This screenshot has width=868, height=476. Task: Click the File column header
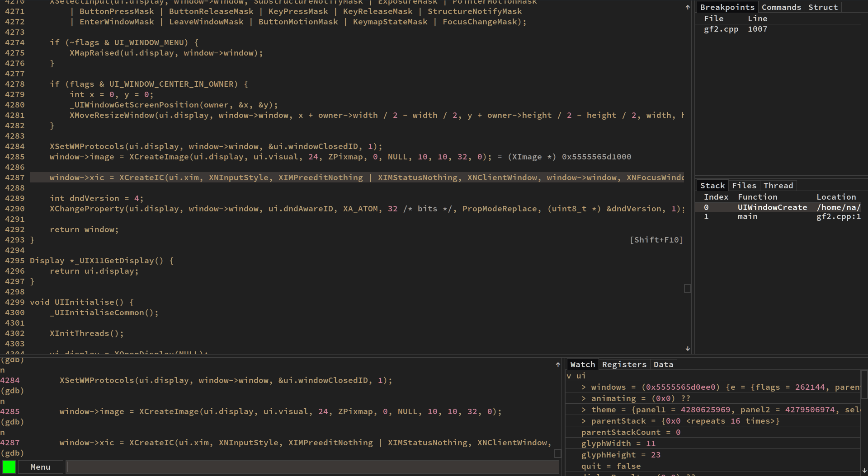click(x=713, y=19)
